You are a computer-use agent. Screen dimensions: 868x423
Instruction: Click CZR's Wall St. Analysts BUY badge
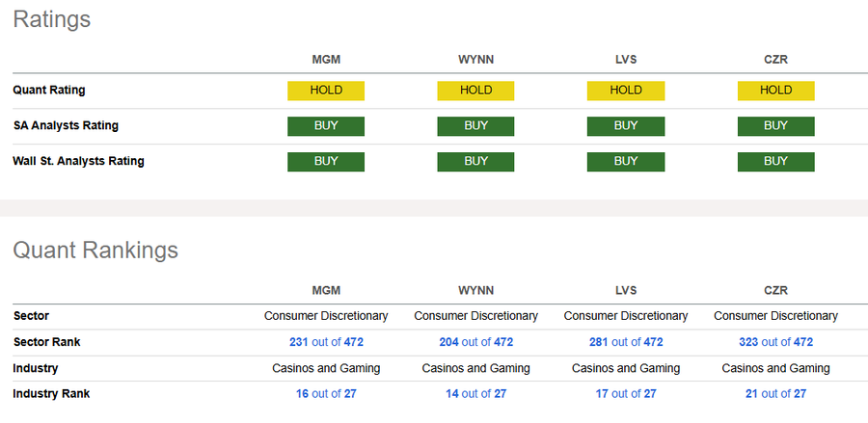click(x=775, y=162)
